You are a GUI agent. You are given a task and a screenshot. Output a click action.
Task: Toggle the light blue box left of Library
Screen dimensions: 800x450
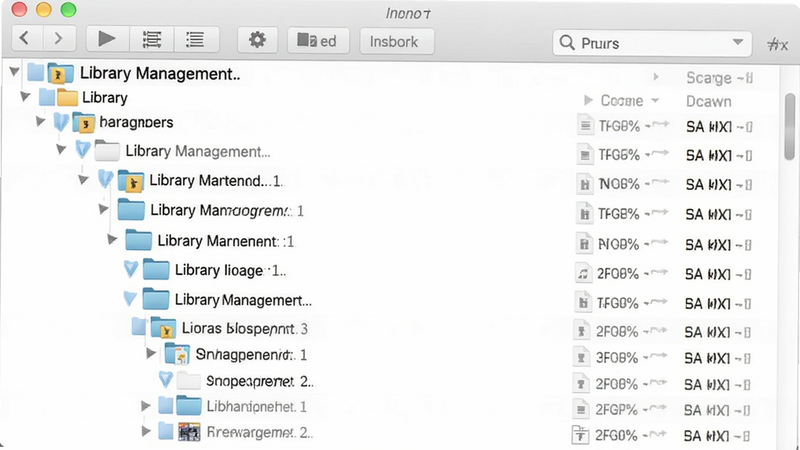point(46,96)
